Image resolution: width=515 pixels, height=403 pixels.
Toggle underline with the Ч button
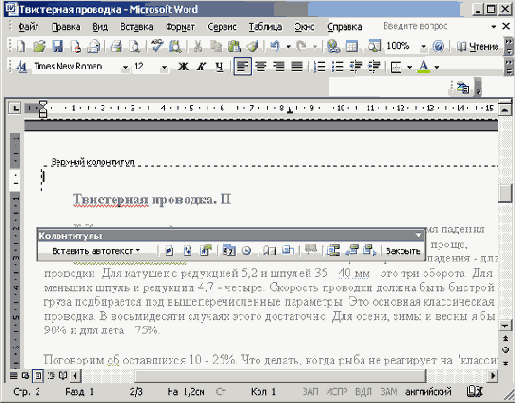[x=219, y=67]
